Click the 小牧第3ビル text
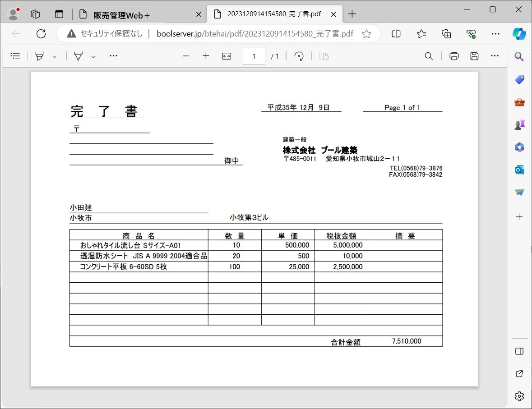 pyautogui.click(x=249, y=217)
